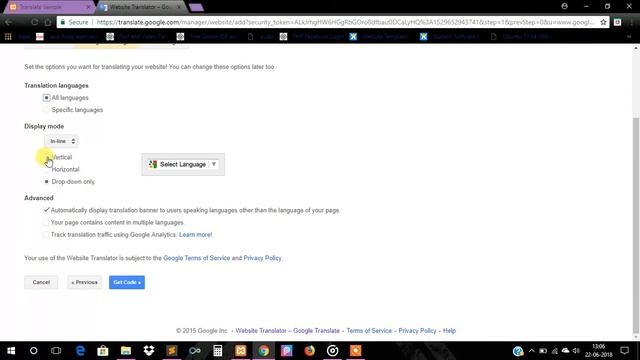Enable Google Analytics traffic tracking checkbox
Screen dimensions: 640x360
click(46, 235)
